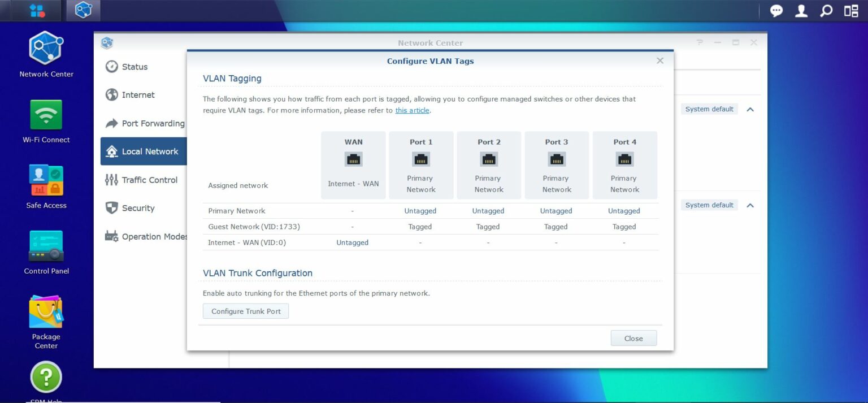
Task: Open Network Center help question mark
Action: [x=700, y=42]
